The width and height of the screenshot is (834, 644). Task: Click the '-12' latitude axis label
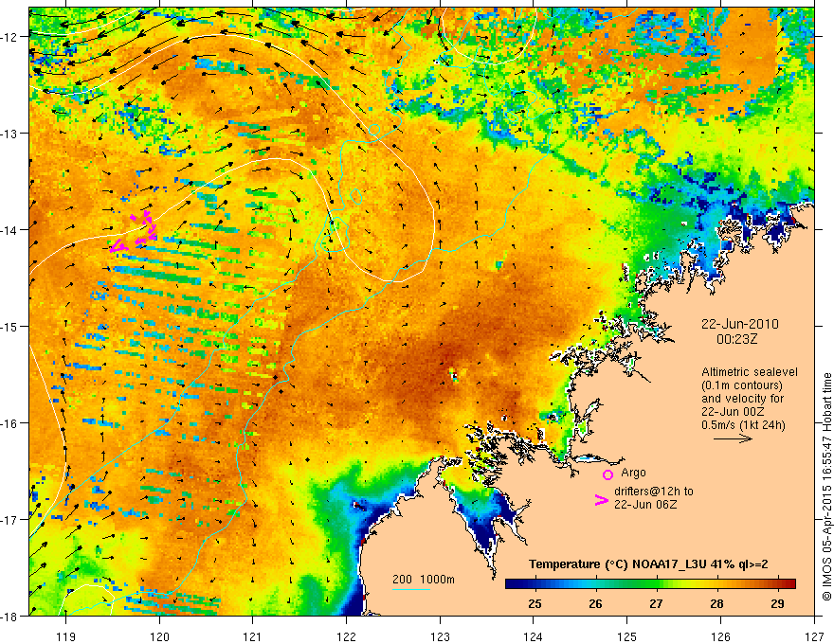(9, 37)
